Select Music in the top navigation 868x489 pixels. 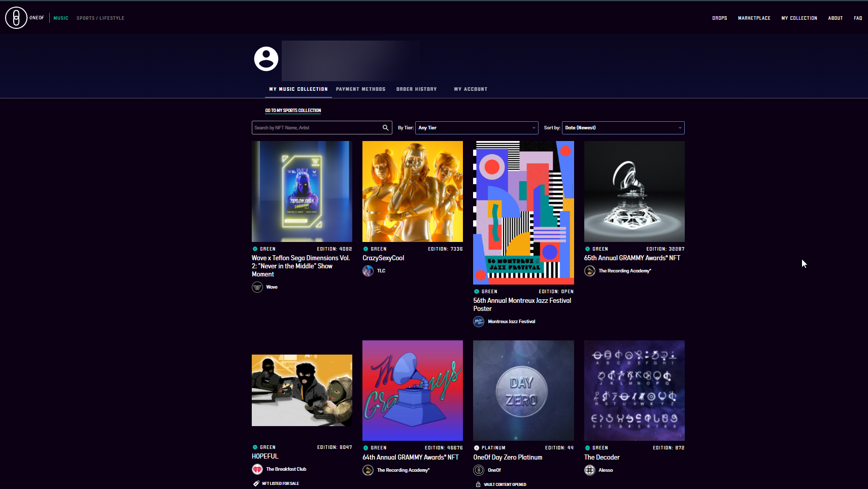tap(61, 18)
